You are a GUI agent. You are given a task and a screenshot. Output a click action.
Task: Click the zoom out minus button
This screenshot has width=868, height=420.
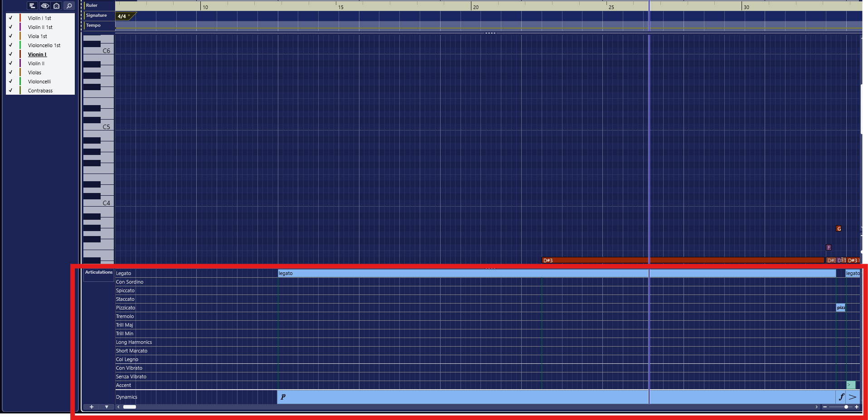click(825, 407)
